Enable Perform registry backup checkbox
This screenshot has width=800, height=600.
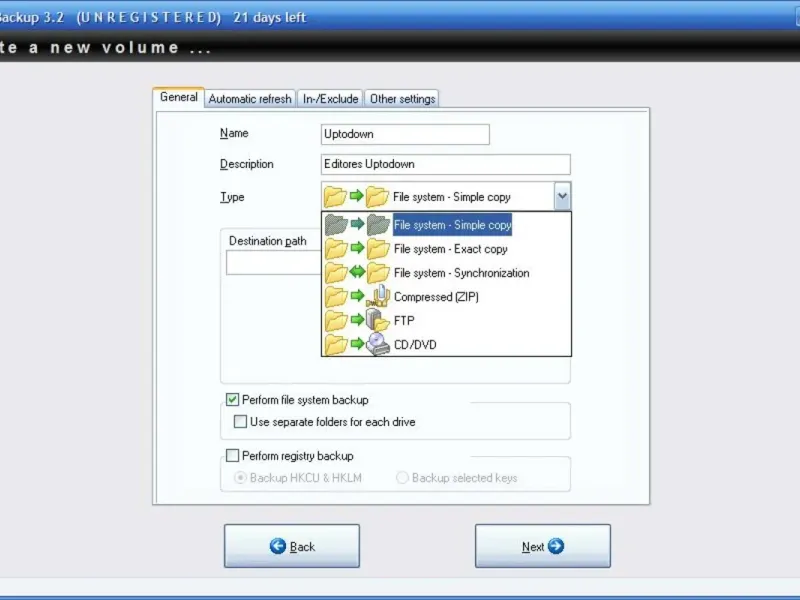click(232, 455)
